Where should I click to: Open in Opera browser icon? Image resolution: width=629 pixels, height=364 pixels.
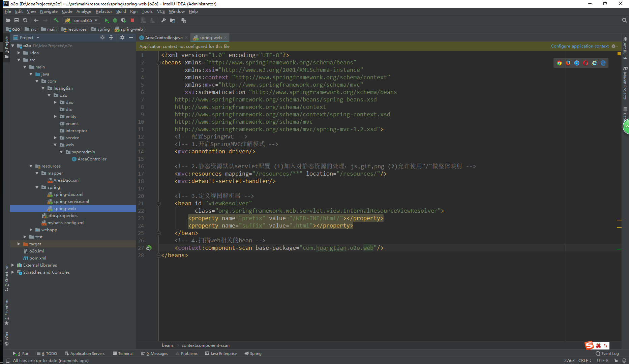click(x=586, y=63)
